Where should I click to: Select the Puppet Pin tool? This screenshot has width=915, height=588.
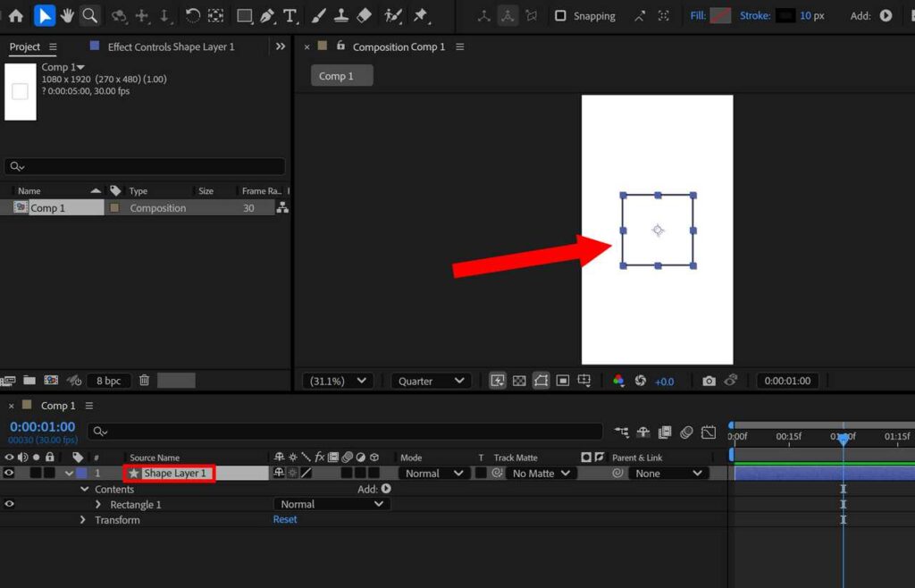(x=420, y=16)
